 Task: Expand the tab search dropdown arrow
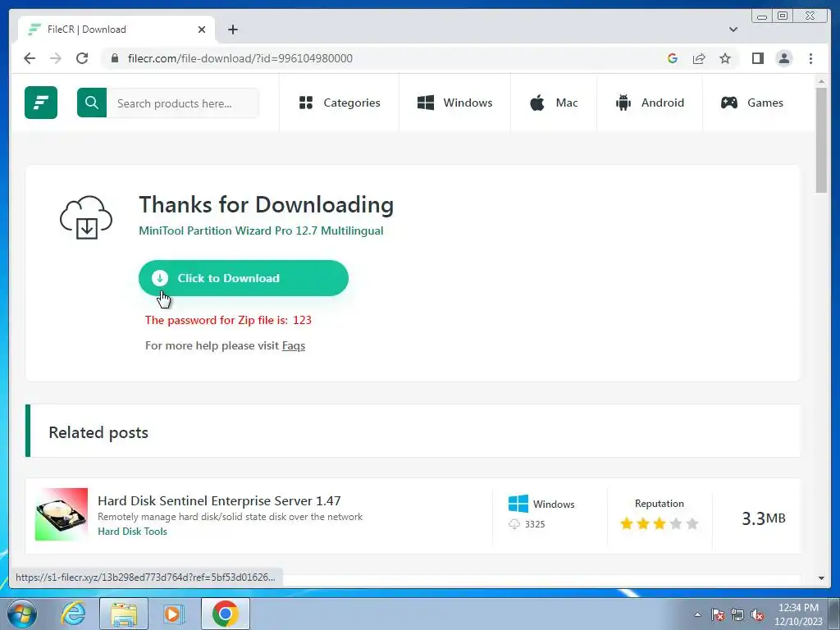[x=733, y=30]
